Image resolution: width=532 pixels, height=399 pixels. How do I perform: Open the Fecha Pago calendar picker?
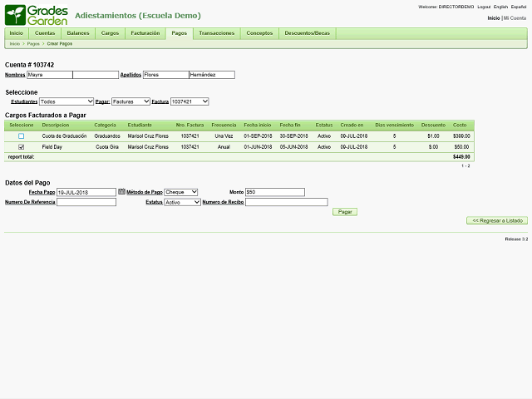(121, 192)
